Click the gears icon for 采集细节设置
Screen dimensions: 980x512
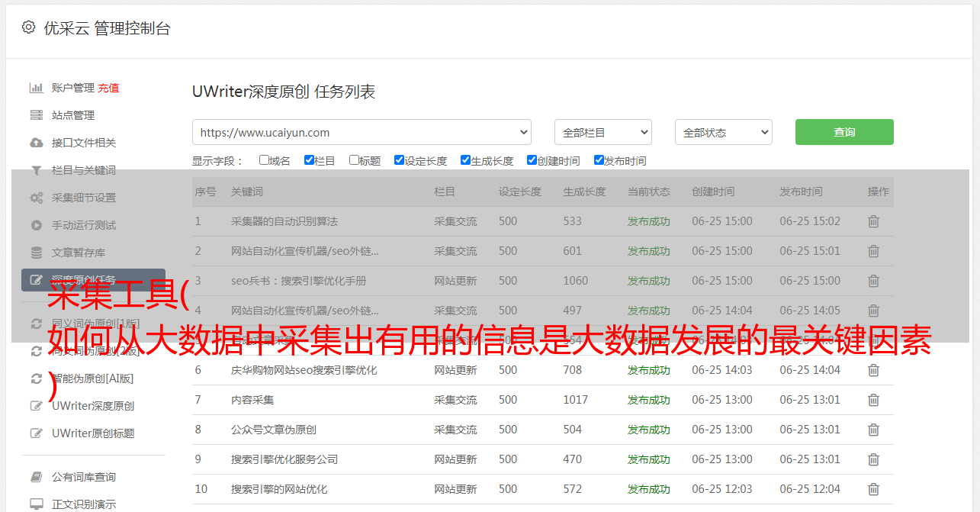point(36,198)
